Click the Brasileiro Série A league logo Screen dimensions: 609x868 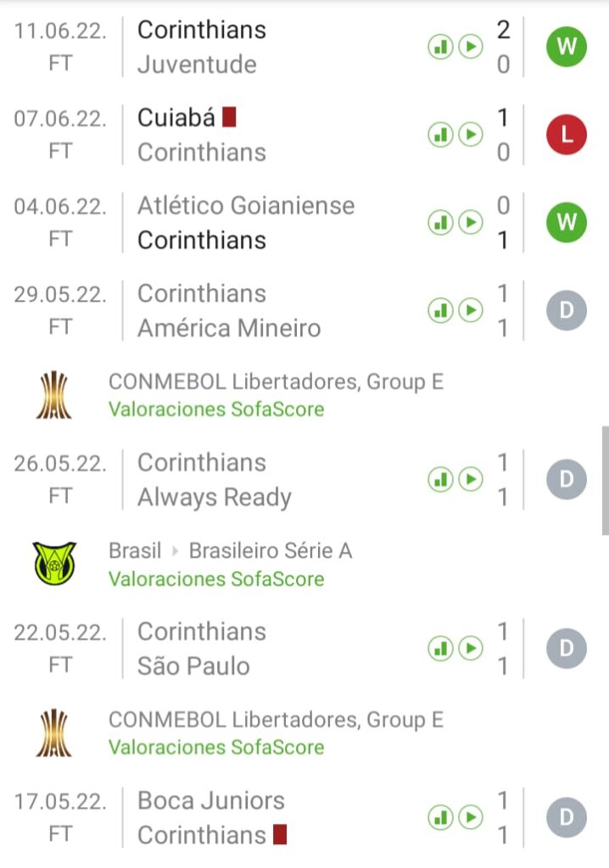[x=54, y=565]
